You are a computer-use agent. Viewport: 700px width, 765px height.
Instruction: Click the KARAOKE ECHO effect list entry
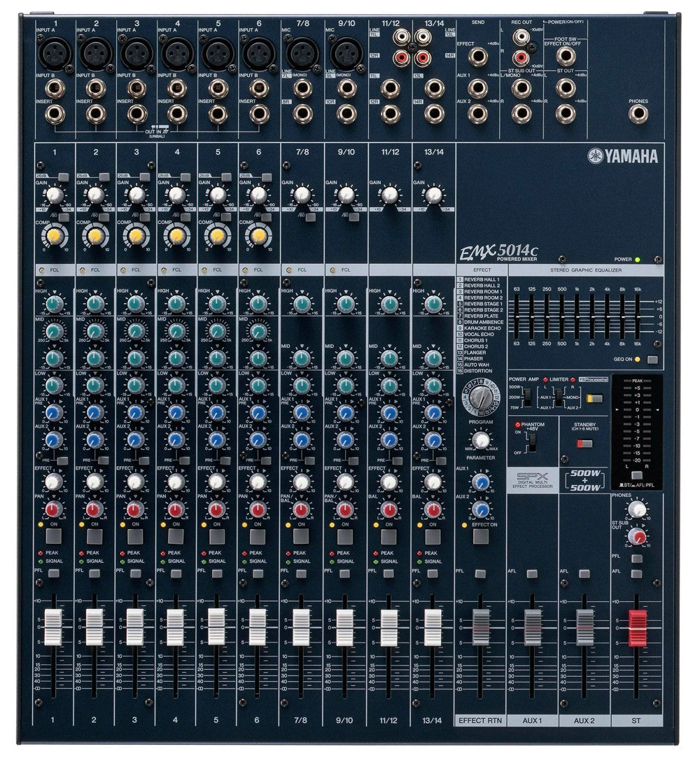coord(479,328)
